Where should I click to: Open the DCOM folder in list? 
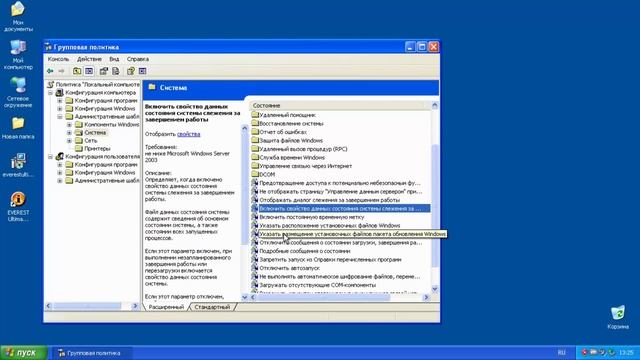264,174
